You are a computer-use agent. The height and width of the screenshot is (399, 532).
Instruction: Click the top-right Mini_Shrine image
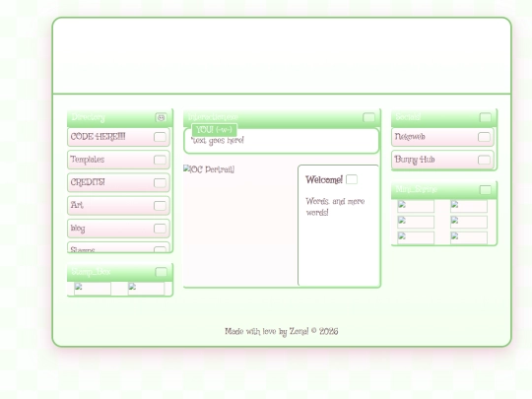[x=469, y=206]
